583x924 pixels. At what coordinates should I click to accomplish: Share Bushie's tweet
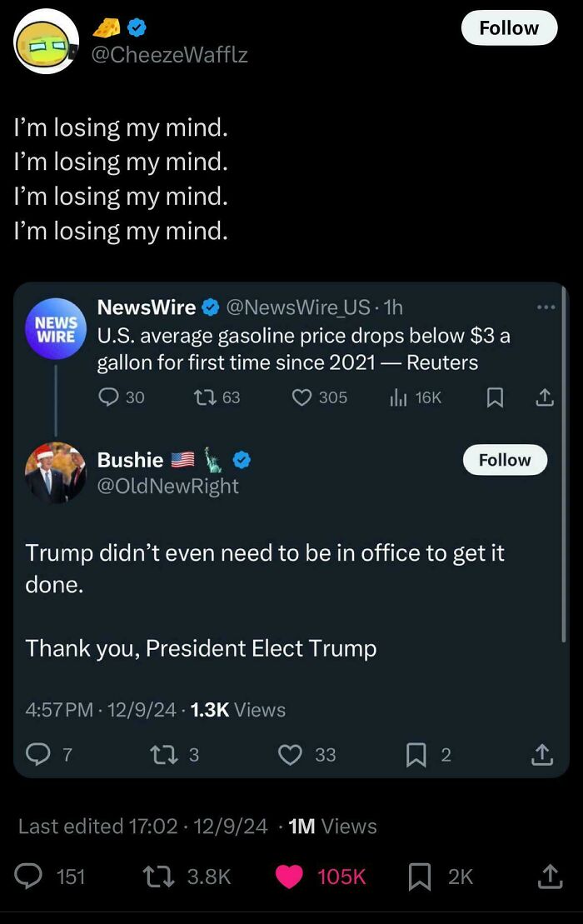pyautogui.click(x=541, y=755)
